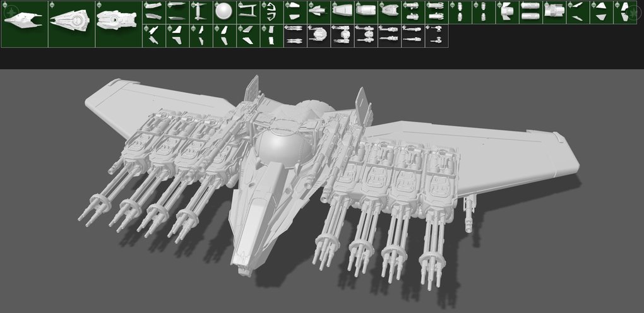This screenshot has height=313, width=644.
Task: Click the faint circular ship icon top-left
Action: coord(10,11)
